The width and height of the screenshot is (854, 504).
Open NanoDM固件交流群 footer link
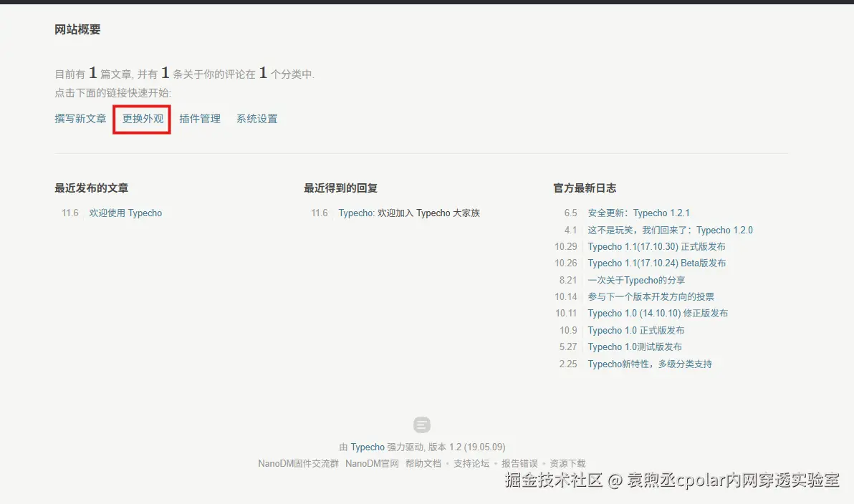pos(299,464)
